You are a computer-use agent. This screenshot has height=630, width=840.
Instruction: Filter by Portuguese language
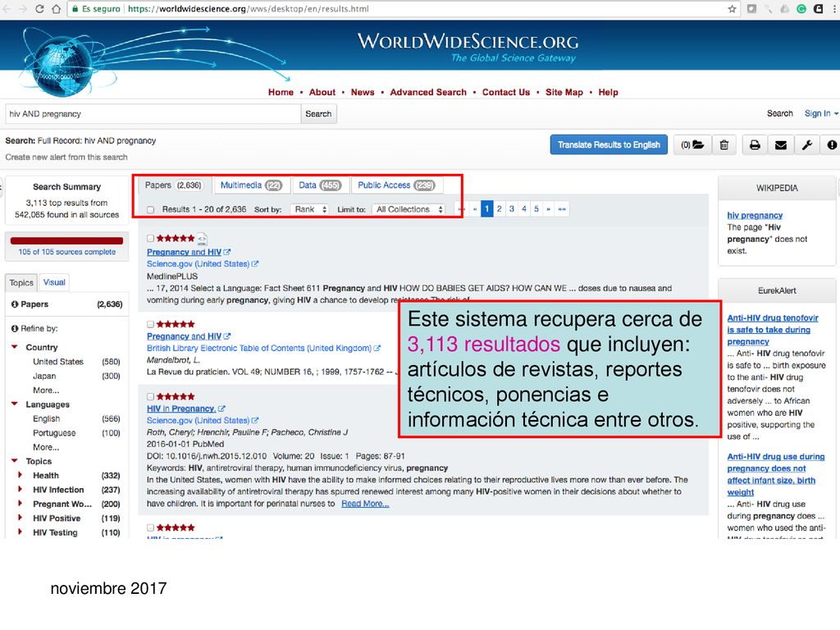coord(54,433)
